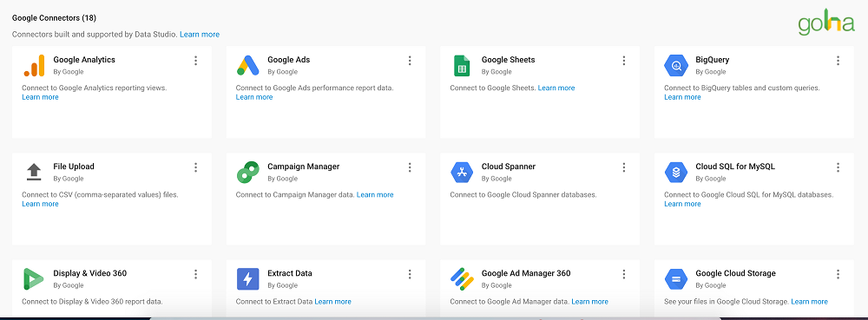Click 'Connect to BigQuery tables and custom queries' text
This screenshot has height=320, width=868.
[x=742, y=88]
